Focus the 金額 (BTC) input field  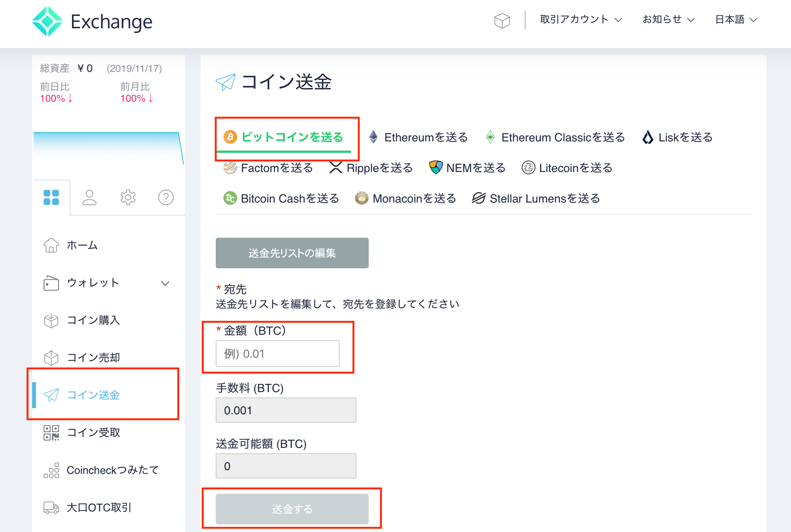pyautogui.click(x=278, y=354)
